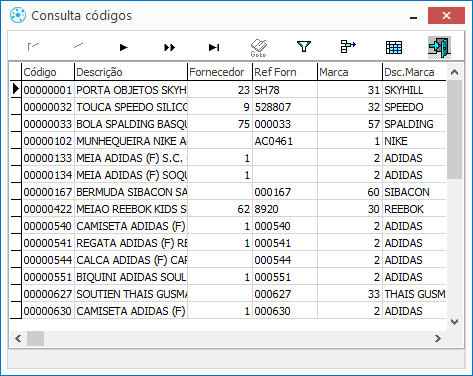Viewport: 473px width, 376px height.
Task: Click the horizontal scrollbar thumb
Action: coord(35,339)
